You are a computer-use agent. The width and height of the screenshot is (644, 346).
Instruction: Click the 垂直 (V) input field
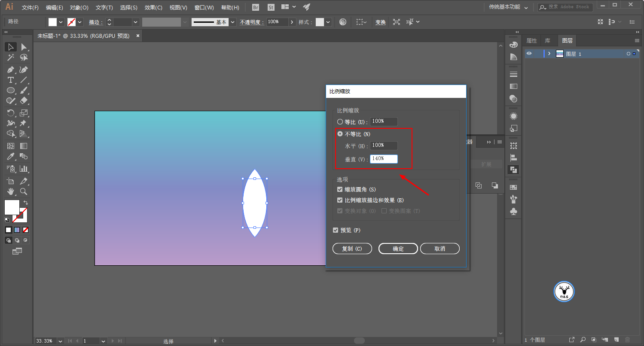pos(384,159)
